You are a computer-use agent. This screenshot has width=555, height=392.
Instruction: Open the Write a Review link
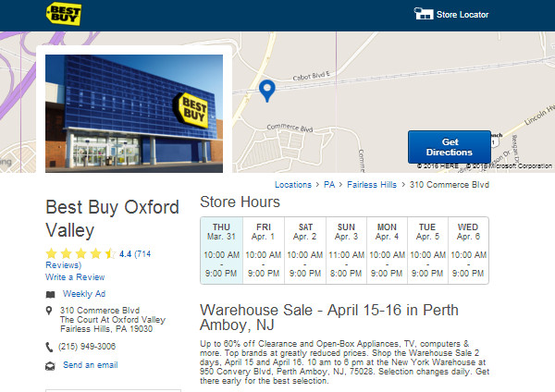pyautogui.click(x=75, y=276)
